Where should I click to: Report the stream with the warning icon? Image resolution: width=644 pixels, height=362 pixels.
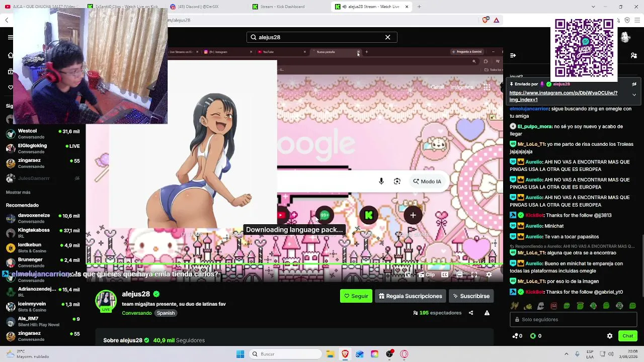(487, 313)
